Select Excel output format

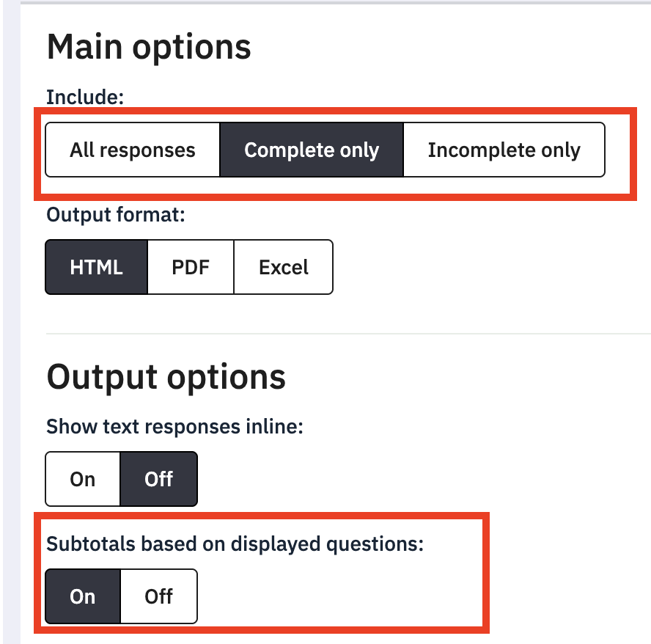pyautogui.click(x=284, y=267)
